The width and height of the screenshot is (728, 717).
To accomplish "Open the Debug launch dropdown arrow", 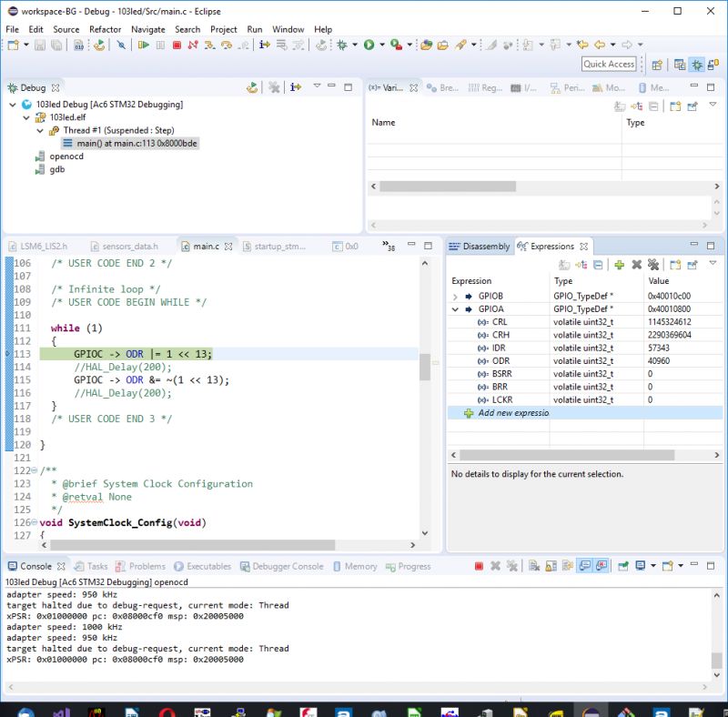I will click(355, 45).
